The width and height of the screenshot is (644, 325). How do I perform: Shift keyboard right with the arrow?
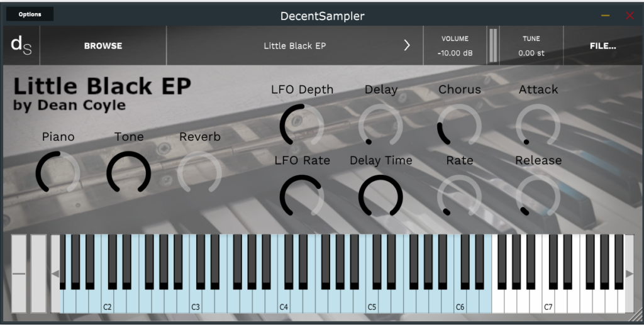click(629, 273)
